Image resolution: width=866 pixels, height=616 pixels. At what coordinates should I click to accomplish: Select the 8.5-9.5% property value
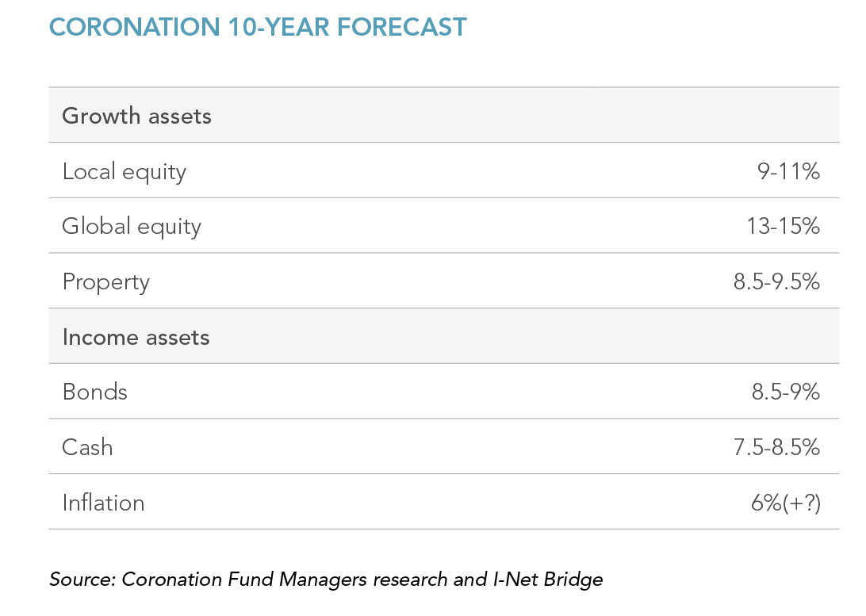pyautogui.click(x=776, y=281)
